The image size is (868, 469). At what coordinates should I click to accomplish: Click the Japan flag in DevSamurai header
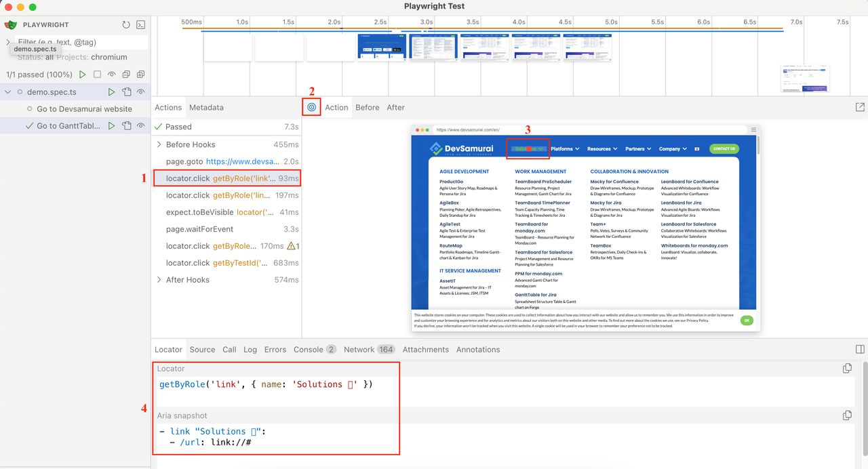click(696, 148)
